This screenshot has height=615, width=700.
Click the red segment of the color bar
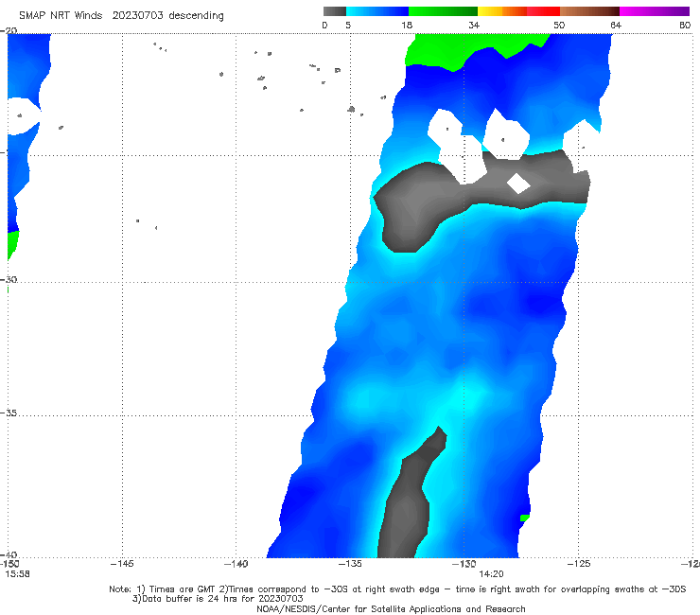pos(543,11)
